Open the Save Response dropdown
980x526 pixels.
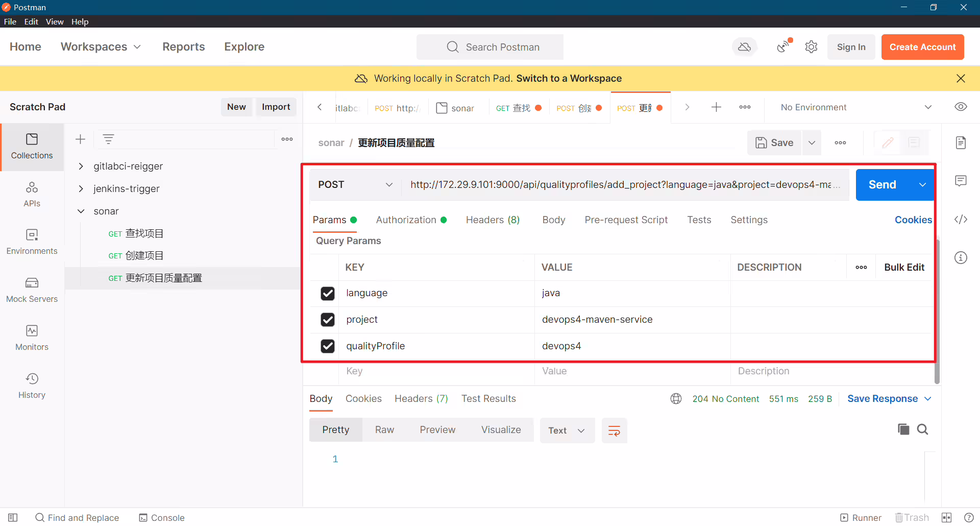click(x=889, y=399)
